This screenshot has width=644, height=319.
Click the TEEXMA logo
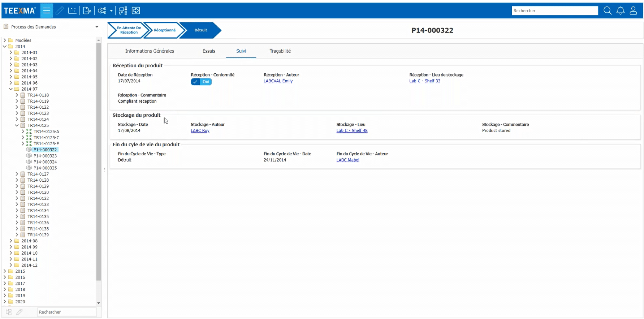click(20, 11)
